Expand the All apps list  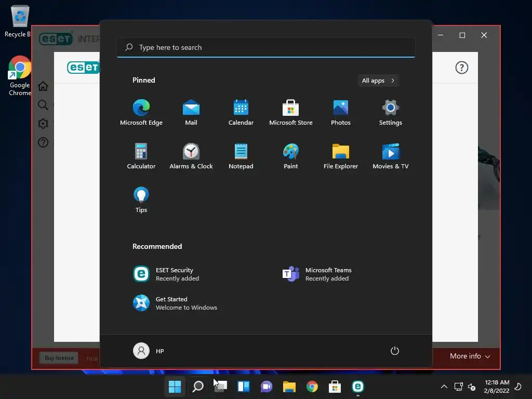pyautogui.click(x=378, y=81)
